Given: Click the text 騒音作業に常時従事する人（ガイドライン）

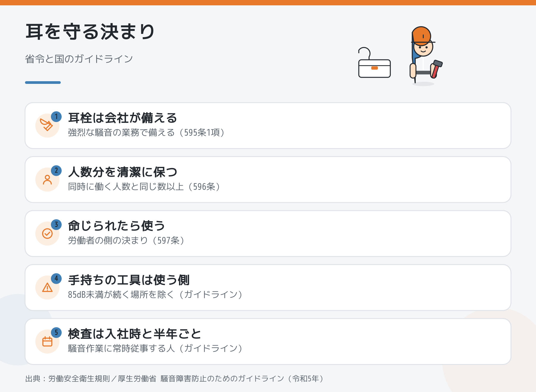Looking at the screenshot, I should point(155,348).
